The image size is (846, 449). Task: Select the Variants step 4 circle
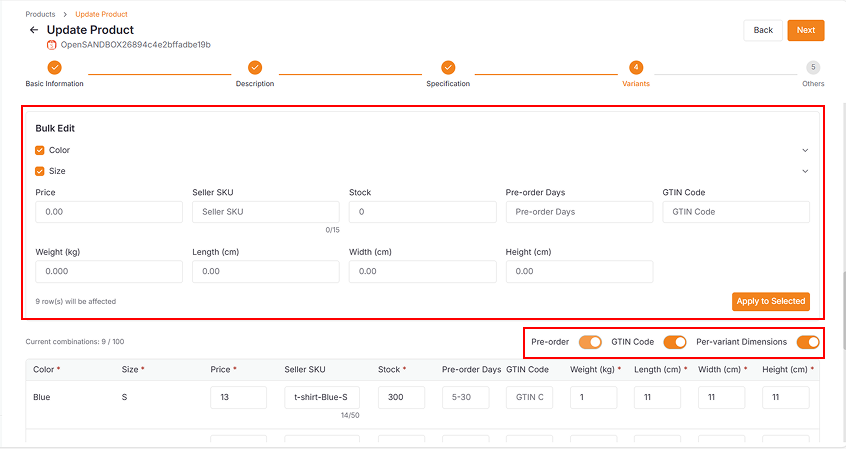pyautogui.click(x=635, y=68)
